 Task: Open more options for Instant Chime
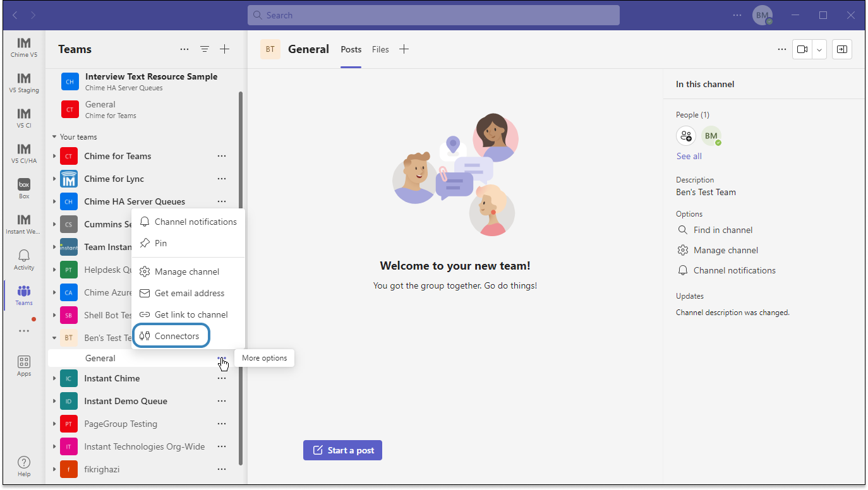pyautogui.click(x=222, y=379)
